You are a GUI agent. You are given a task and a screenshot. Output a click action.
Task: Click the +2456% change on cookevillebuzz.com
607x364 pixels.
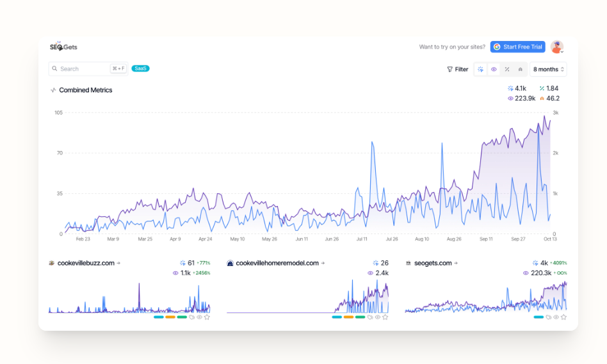point(202,273)
